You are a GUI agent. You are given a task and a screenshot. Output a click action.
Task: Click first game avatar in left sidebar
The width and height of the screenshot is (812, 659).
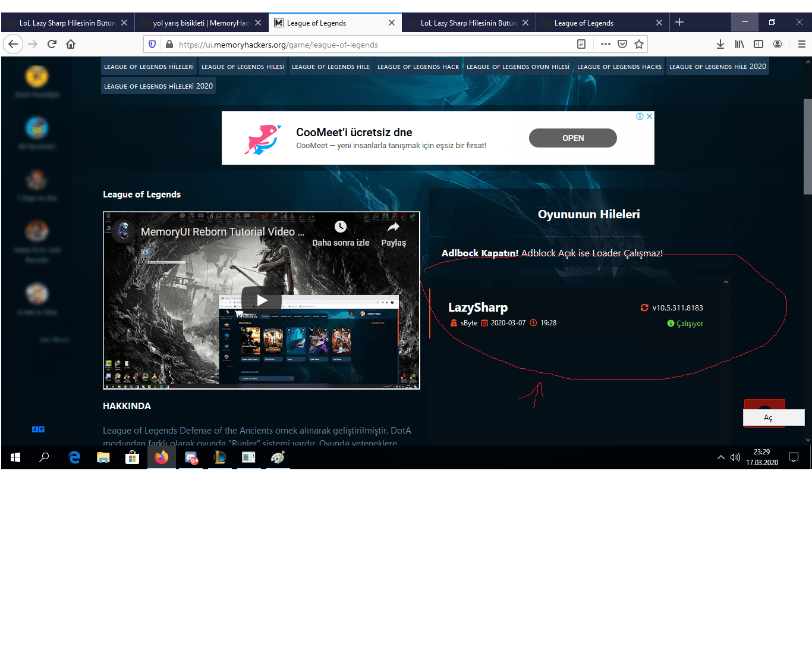[x=36, y=76]
